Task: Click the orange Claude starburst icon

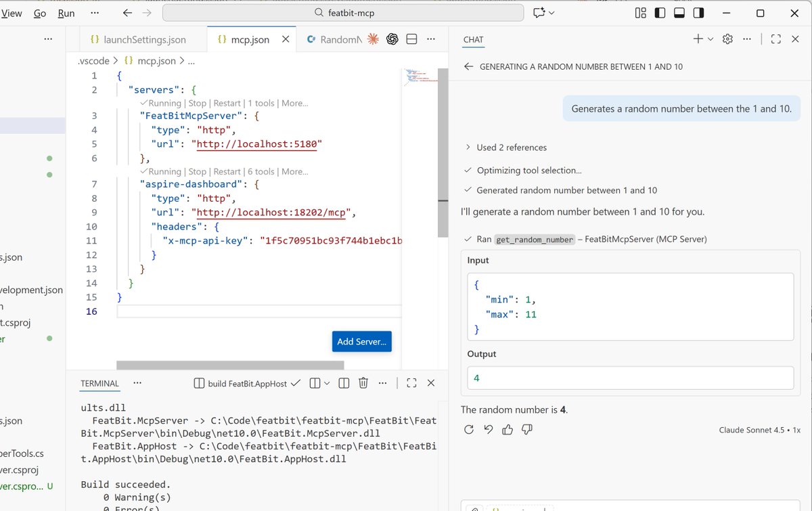Action: click(x=372, y=39)
